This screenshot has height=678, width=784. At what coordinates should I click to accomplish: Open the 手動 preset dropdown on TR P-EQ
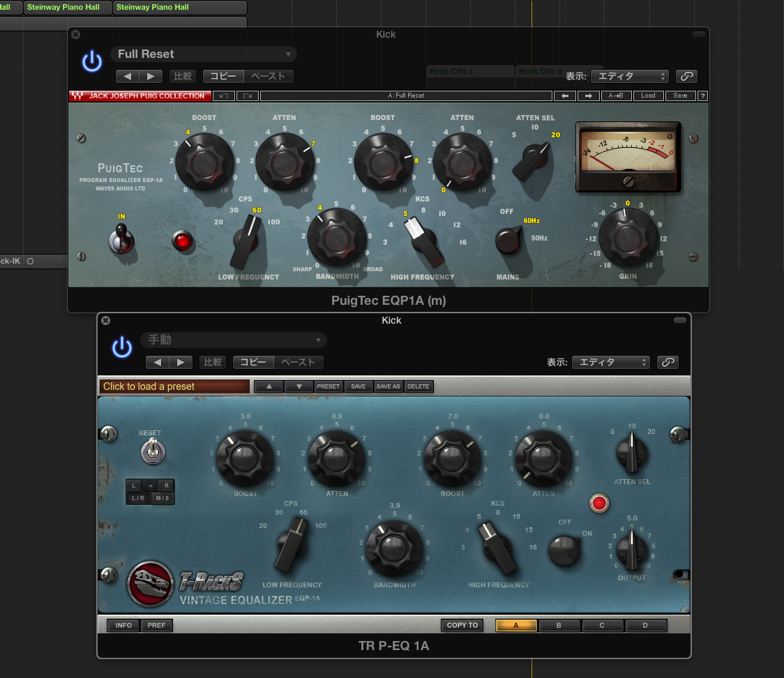(x=234, y=340)
